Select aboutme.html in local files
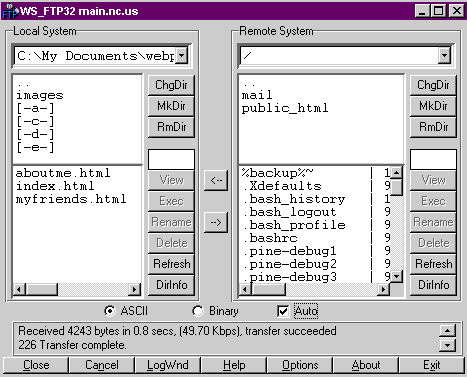The width and height of the screenshot is (467, 377). (x=63, y=173)
